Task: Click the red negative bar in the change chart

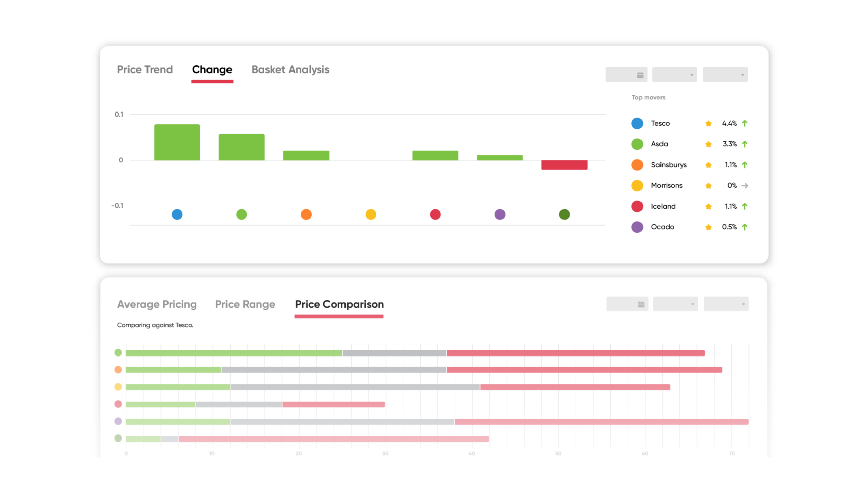Action: point(565,165)
